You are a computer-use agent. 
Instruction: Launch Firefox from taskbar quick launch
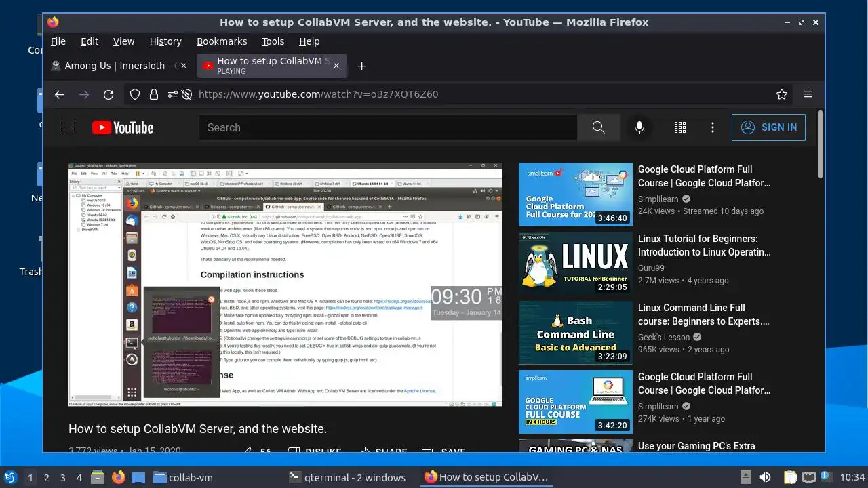pos(119,477)
